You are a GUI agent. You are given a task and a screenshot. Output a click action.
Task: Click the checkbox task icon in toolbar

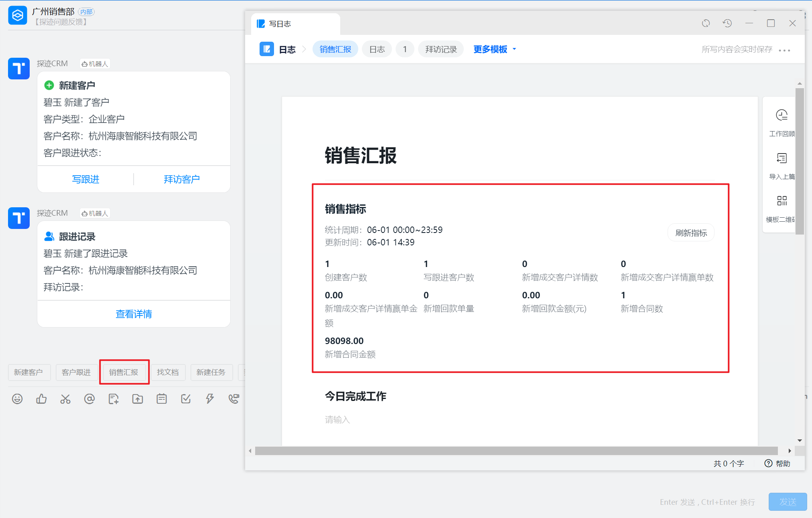(x=186, y=399)
